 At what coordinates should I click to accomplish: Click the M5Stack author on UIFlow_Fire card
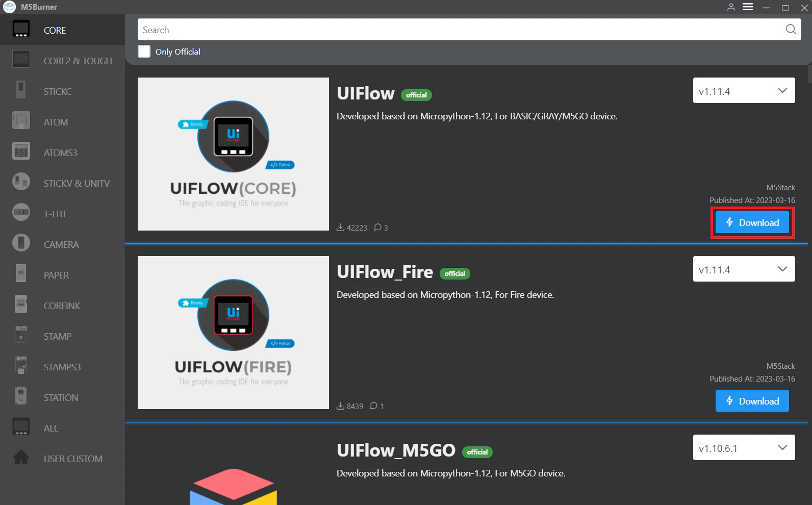pos(780,366)
